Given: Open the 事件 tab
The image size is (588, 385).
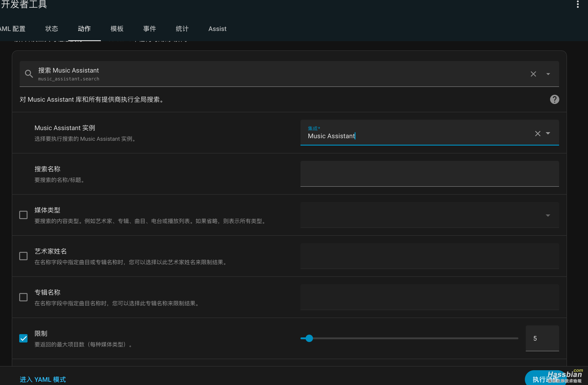Looking at the screenshot, I should (x=149, y=29).
